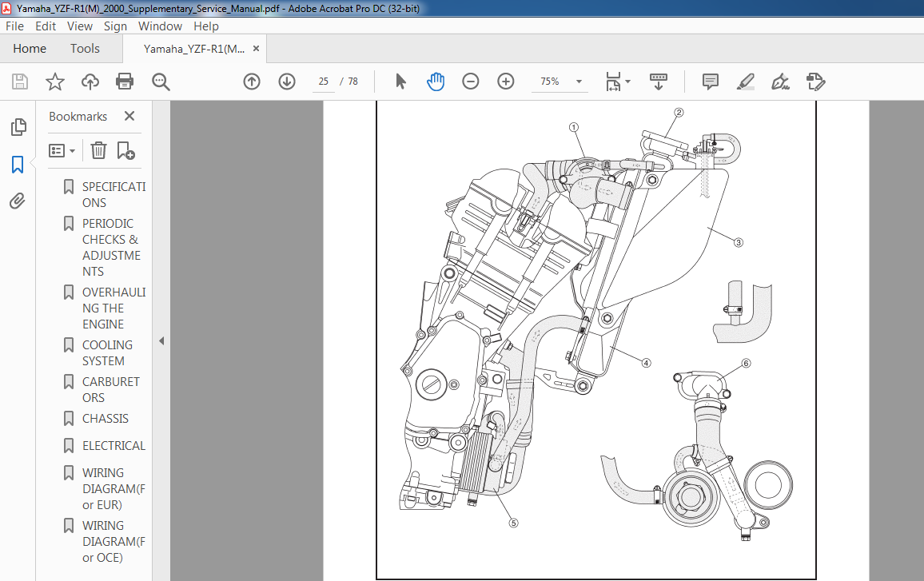This screenshot has width=924, height=581.
Task: Click the Bookmarks panel title
Action: (x=78, y=117)
